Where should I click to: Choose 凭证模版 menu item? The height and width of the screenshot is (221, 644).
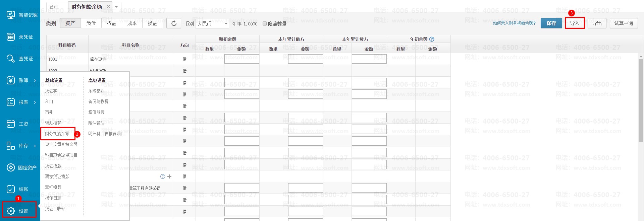pyautogui.click(x=53, y=166)
